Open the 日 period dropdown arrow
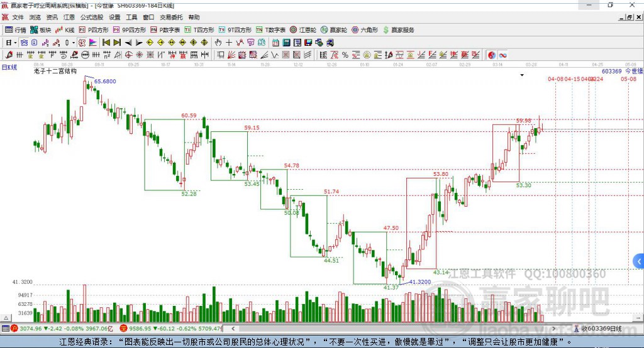This screenshot has height=348, width=644. coord(15,43)
